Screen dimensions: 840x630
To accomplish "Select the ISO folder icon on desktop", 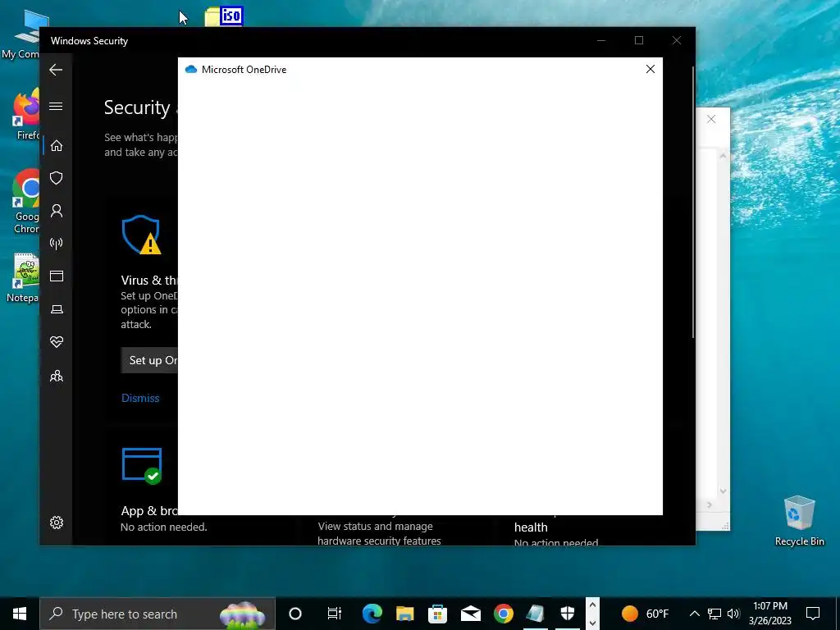I will click(224, 16).
